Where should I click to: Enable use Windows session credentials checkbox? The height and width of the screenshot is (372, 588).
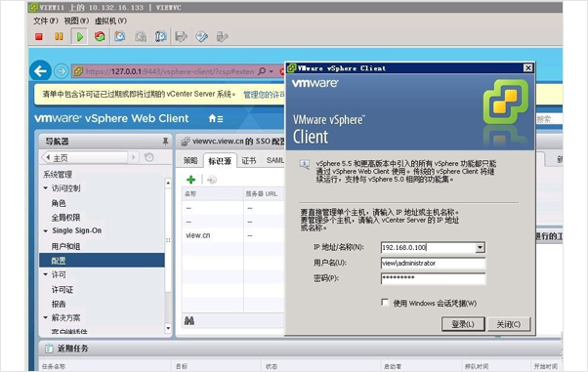click(385, 303)
